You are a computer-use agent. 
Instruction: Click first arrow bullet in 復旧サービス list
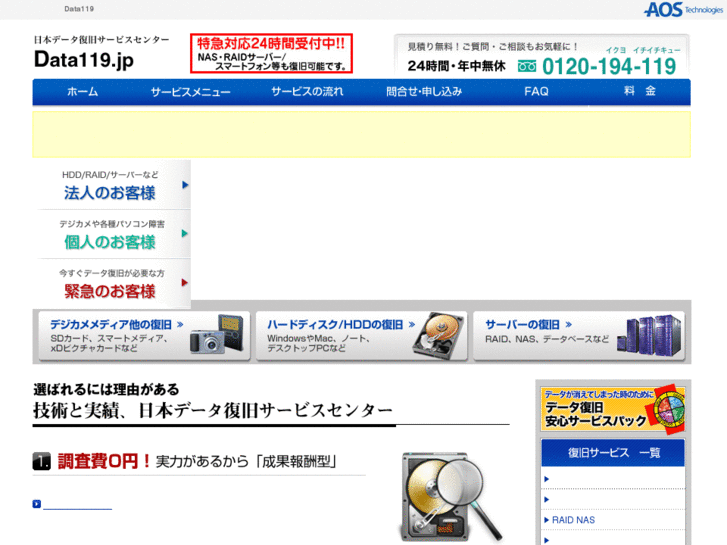[x=547, y=479]
